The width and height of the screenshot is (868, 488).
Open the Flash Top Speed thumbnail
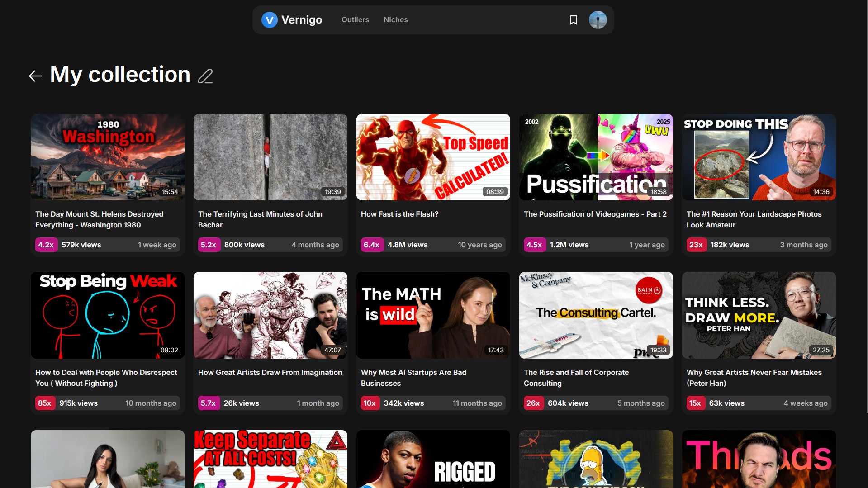(433, 157)
